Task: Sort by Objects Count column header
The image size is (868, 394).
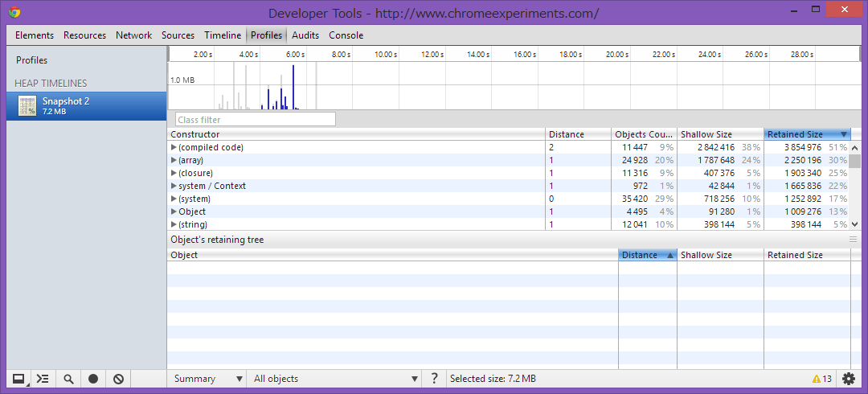Action: pyautogui.click(x=644, y=134)
